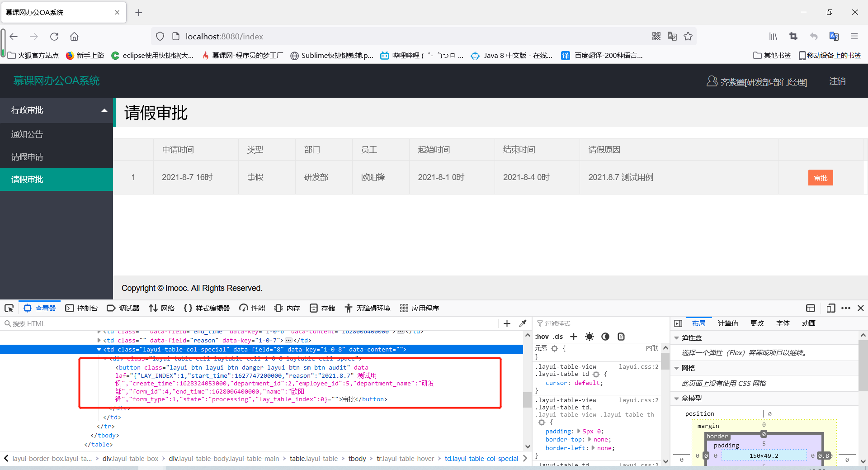Open the library sidebar icon
Screen dimensions: 868x470
pyautogui.click(x=773, y=36)
